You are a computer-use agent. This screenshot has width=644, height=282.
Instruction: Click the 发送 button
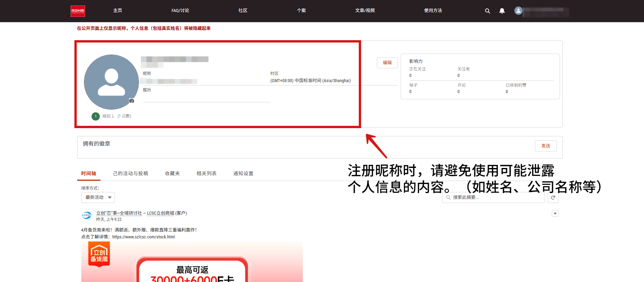tap(546, 146)
